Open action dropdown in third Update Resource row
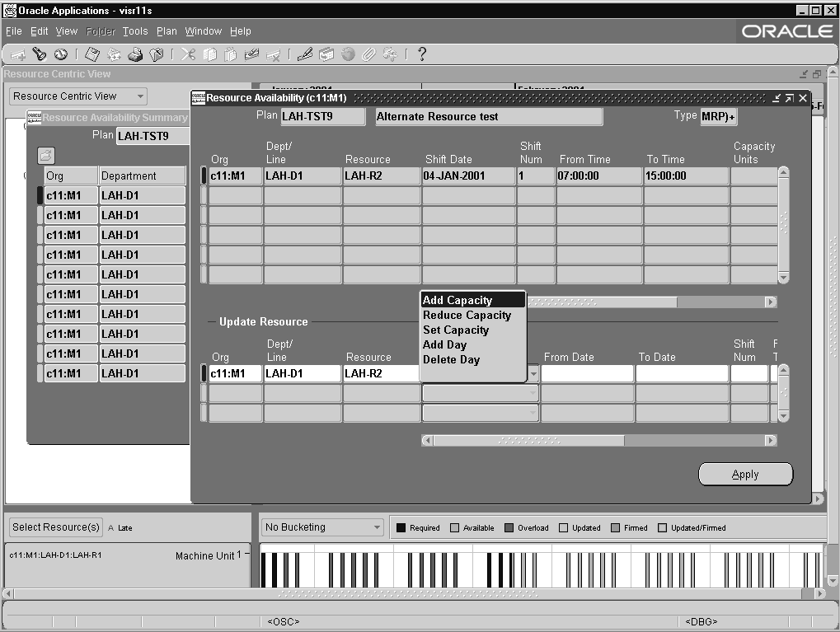Screen dimensions: 840x632 (x=533, y=413)
